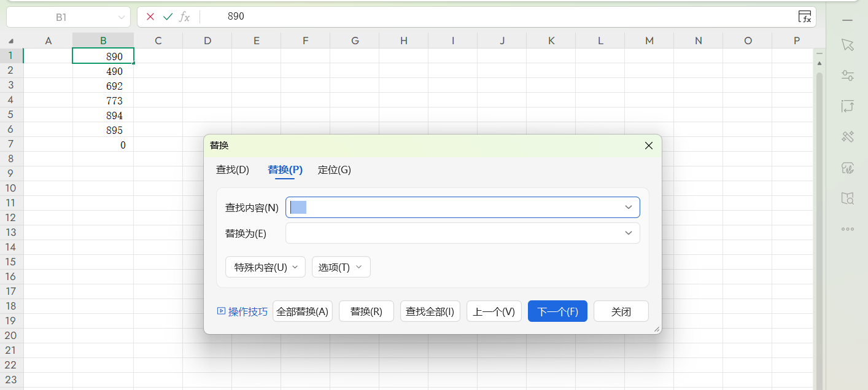868x390 pixels.
Task: Open the insert function fx icon on toolbar
Action: click(805, 17)
